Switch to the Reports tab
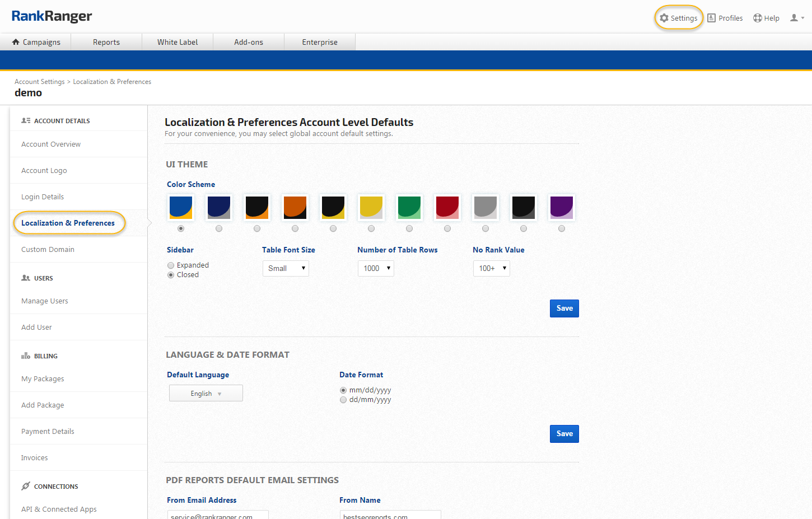This screenshot has height=519, width=812. [x=106, y=42]
